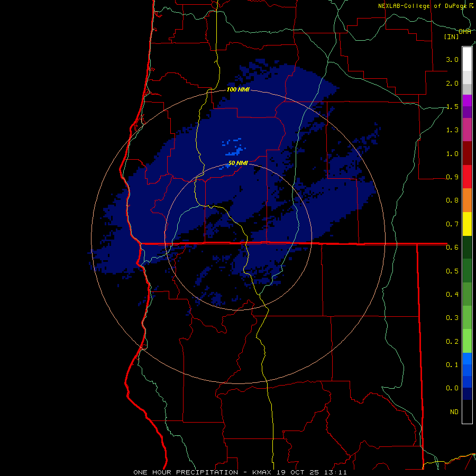Click the 0.9 legend value
This screenshot has height=476, width=476.
pyautogui.click(x=452, y=177)
